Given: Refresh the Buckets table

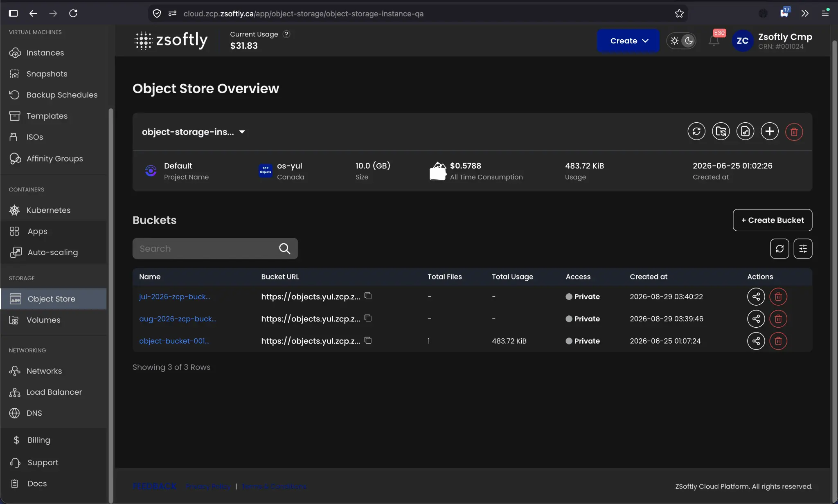Looking at the screenshot, I should [779, 249].
